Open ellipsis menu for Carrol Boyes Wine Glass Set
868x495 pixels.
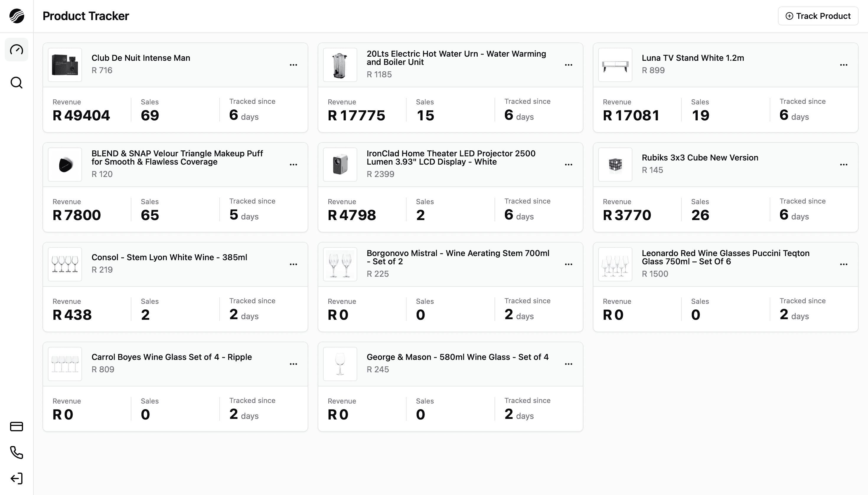tap(293, 364)
